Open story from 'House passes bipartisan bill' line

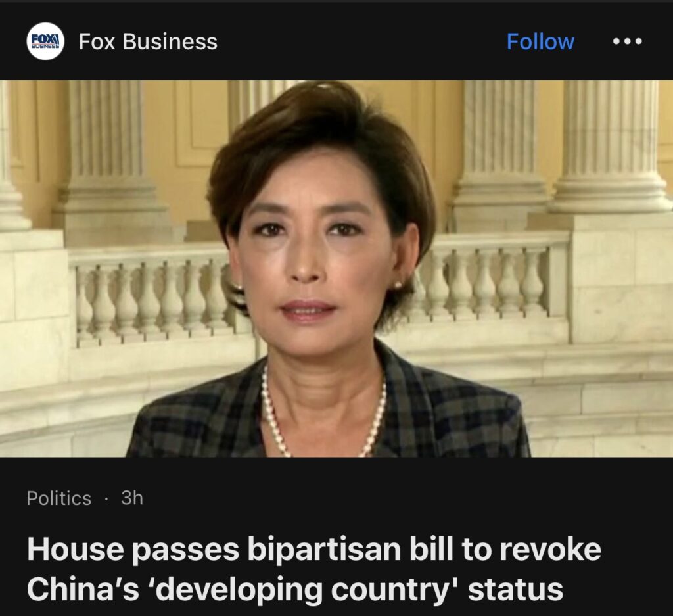click(314, 549)
